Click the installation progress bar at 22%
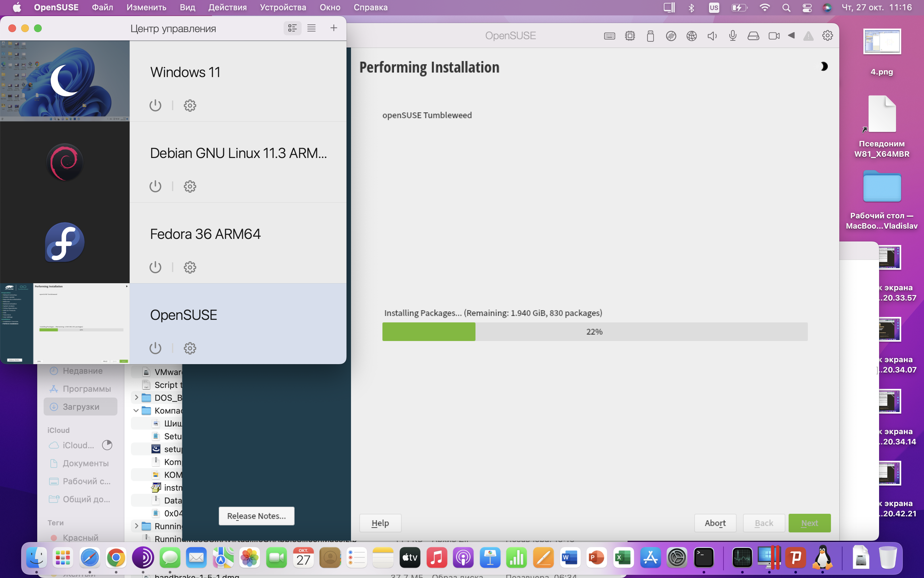Image resolution: width=924 pixels, height=578 pixels. coord(595,331)
